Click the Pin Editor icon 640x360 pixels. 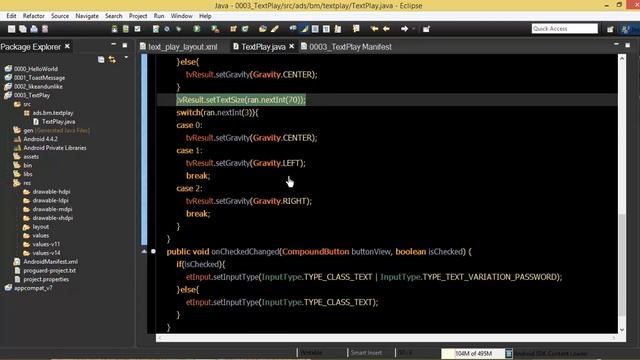tap(427, 29)
